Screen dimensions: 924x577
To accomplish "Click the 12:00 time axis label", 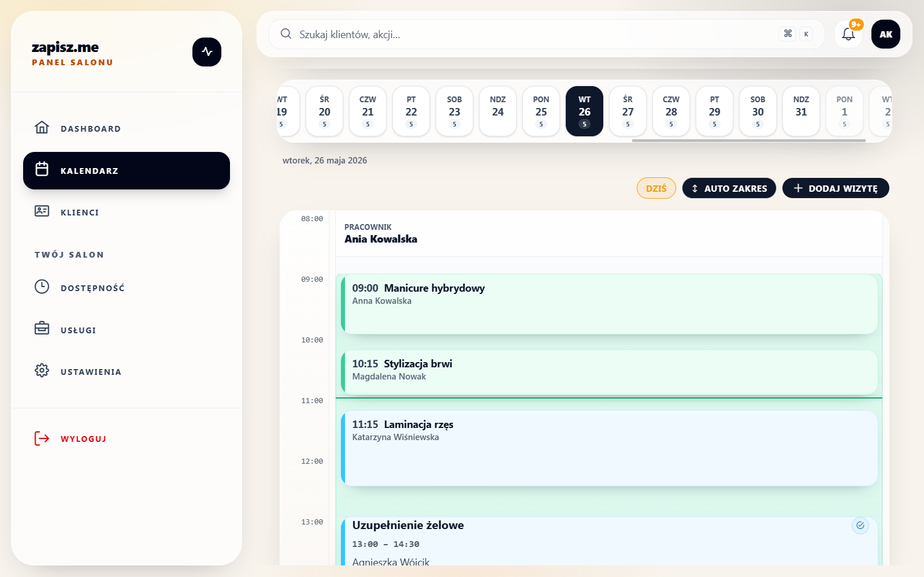I will pos(312,461).
